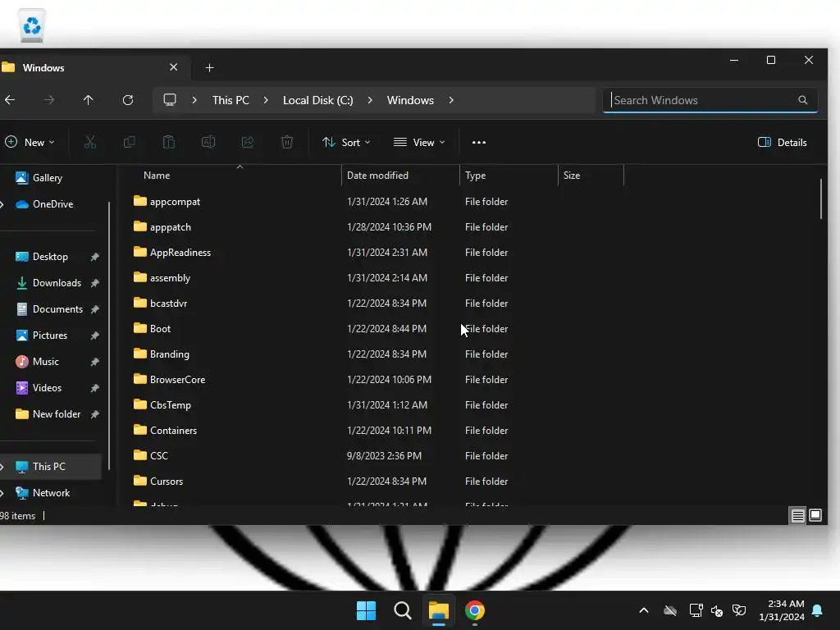Select the AppReadiness folder

click(180, 253)
